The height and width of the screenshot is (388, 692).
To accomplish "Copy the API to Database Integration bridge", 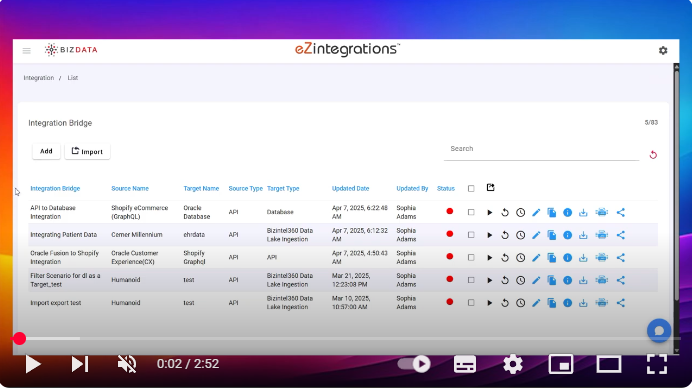I will pyautogui.click(x=552, y=212).
